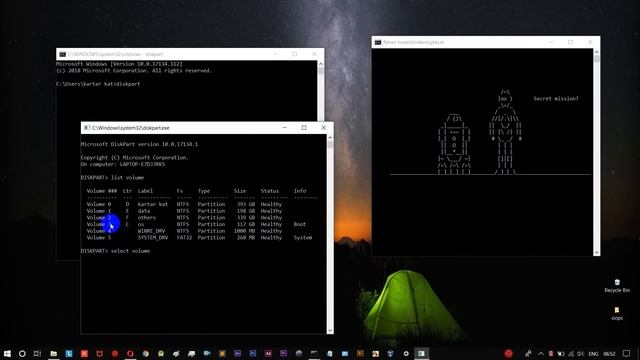The width and height of the screenshot is (640, 360).
Task: Click the 'FAT32' file system entry
Action: click(x=184, y=238)
